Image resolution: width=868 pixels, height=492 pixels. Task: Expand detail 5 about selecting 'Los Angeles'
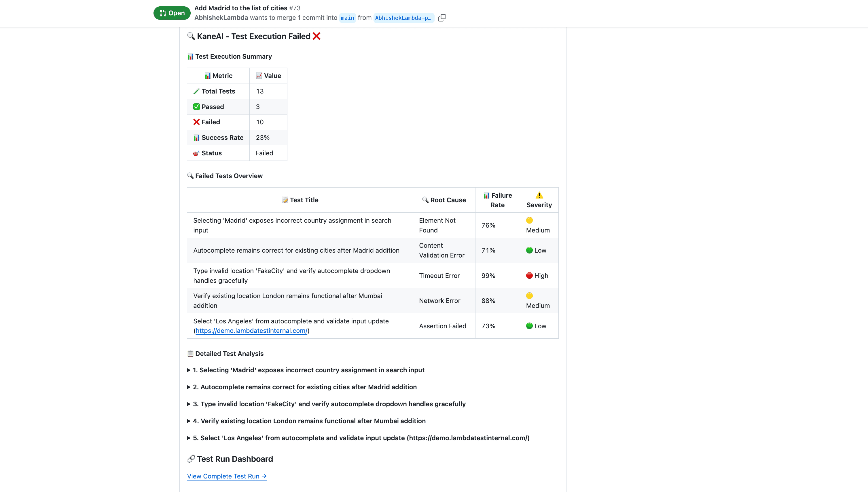pos(361,438)
